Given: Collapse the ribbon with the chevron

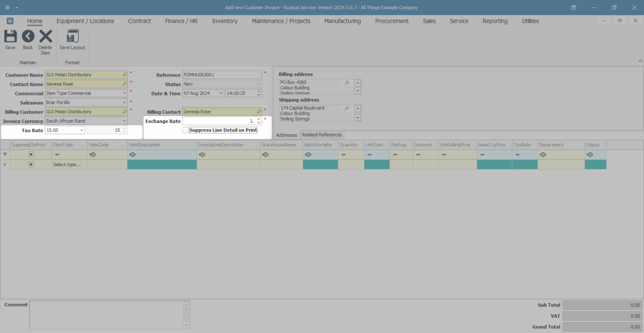Looking at the screenshot, I should tap(640, 61).
